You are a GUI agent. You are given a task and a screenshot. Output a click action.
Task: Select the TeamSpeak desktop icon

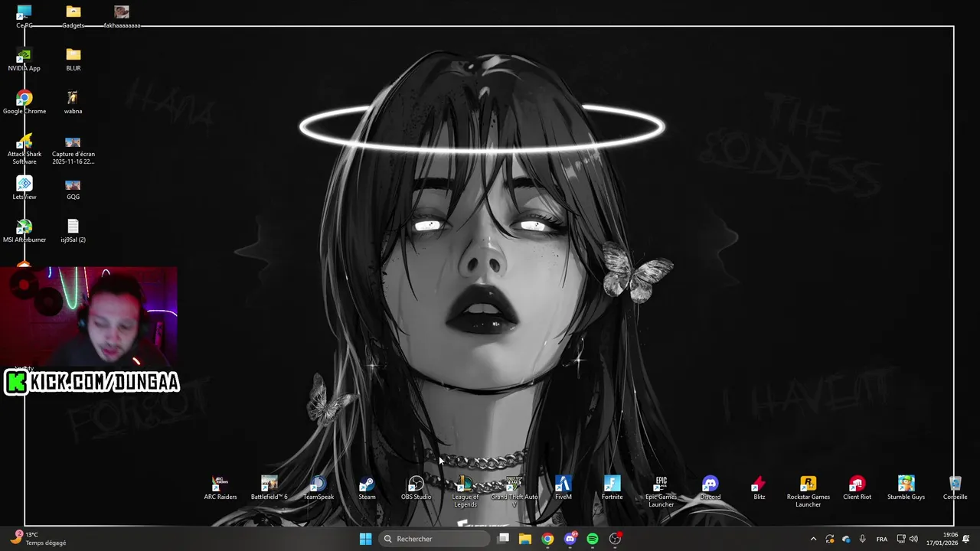pos(318,488)
